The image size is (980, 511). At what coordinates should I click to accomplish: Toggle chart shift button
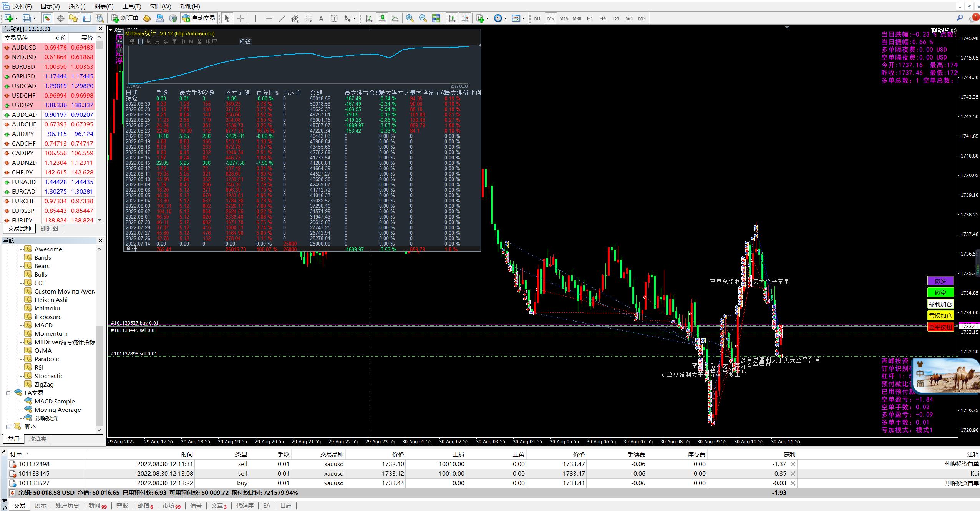pyautogui.click(x=465, y=18)
